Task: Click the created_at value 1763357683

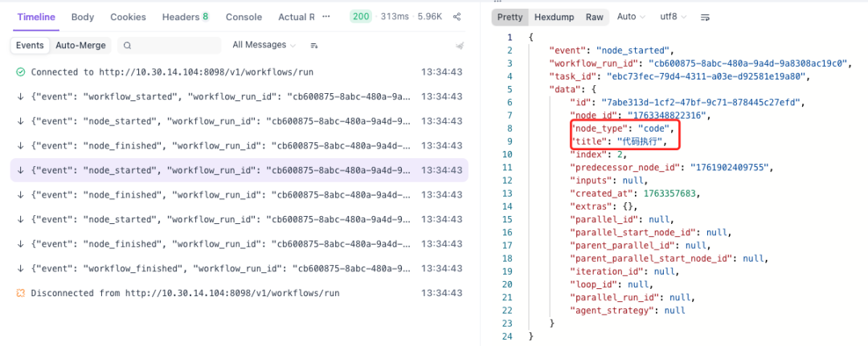Action: [x=669, y=193]
